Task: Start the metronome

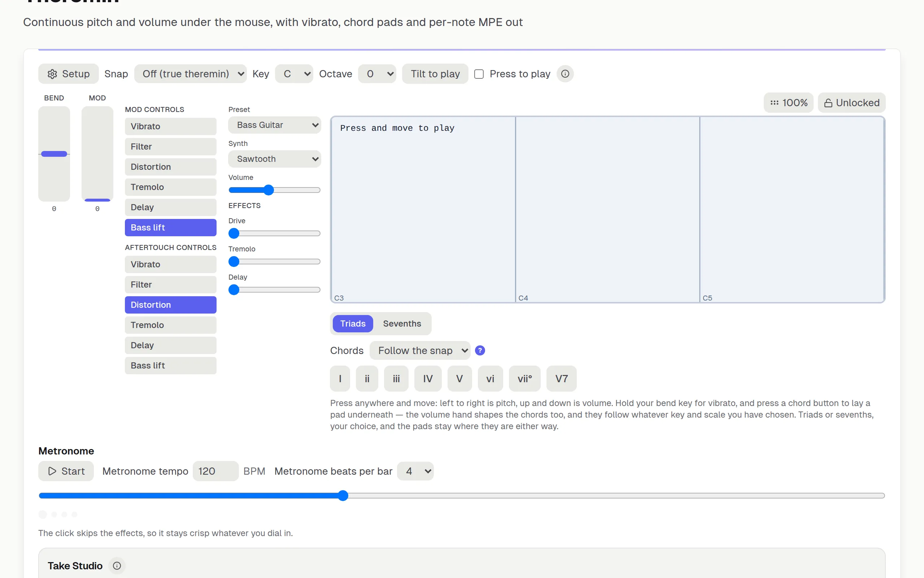Action: [66, 471]
